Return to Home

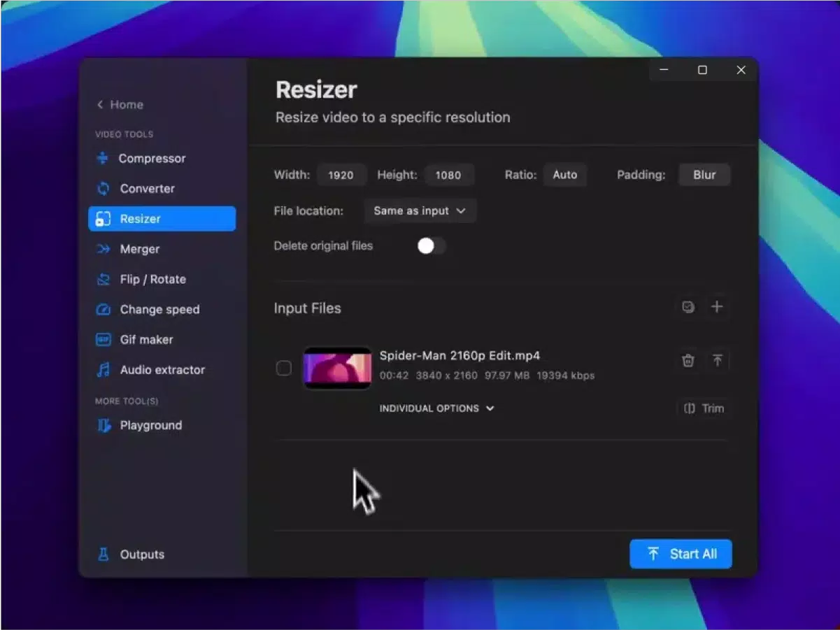point(120,105)
